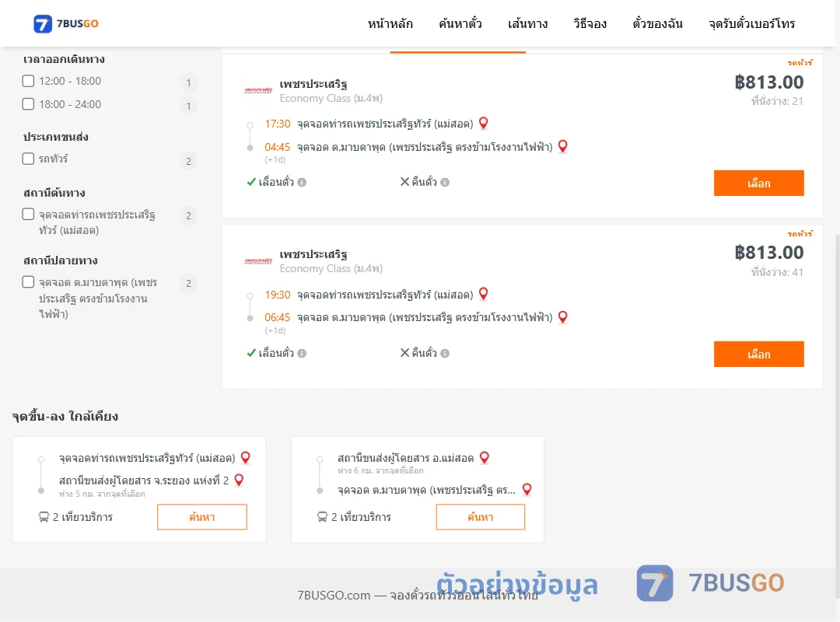This screenshot has height=622, width=840.
Task: Show คืนตั๋ว info icon on 17:30 trip
Action: [445, 182]
